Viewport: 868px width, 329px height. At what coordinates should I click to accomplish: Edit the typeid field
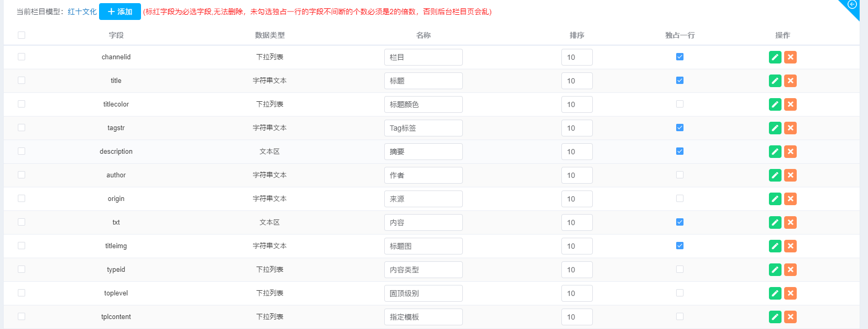775,270
